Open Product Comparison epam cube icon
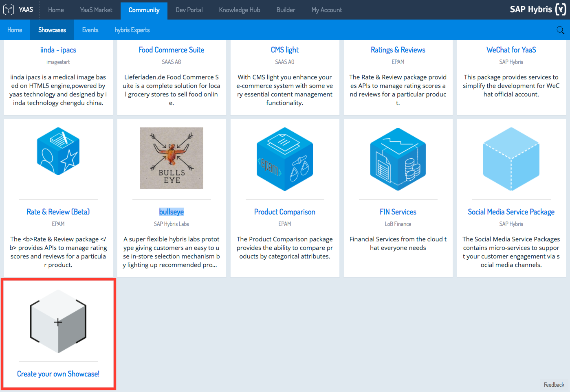 pyautogui.click(x=285, y=159)
